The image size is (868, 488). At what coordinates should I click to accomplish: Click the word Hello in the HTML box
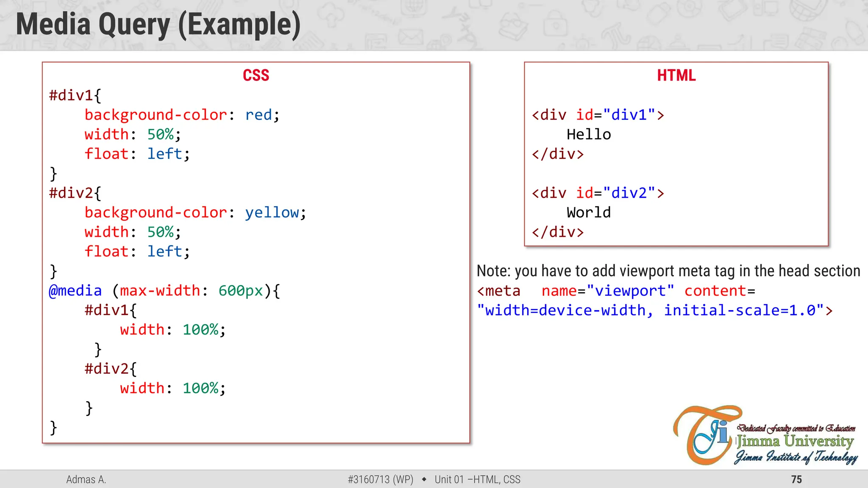click(x=589, y=135)
